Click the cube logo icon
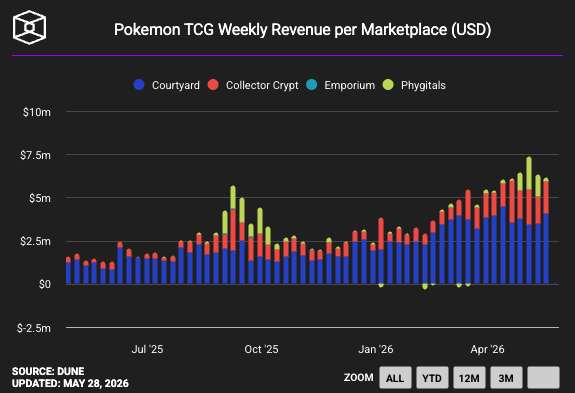This screenshot has height=393, width=575. [29, 27]
